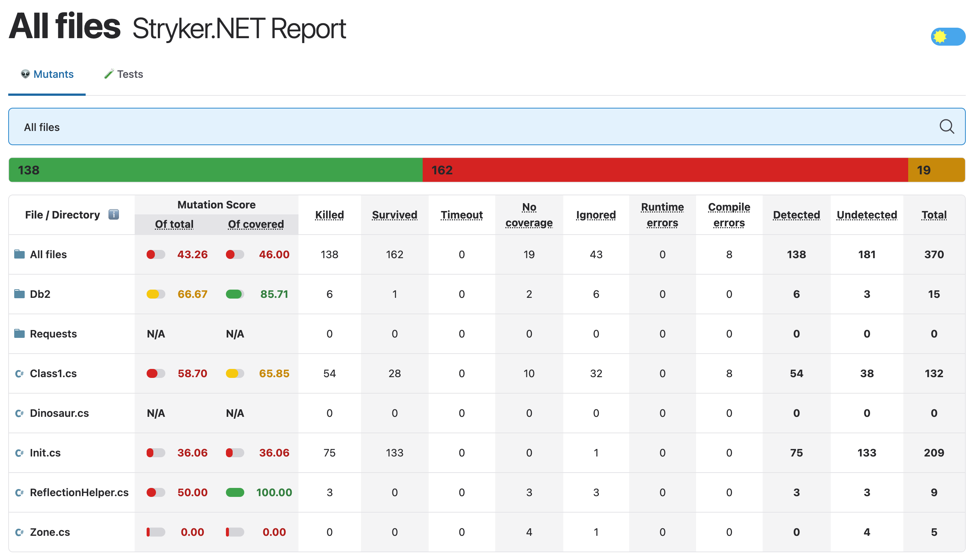Open the Requests directory link
The height and width of the screenshot is (559, 980).
53,334
